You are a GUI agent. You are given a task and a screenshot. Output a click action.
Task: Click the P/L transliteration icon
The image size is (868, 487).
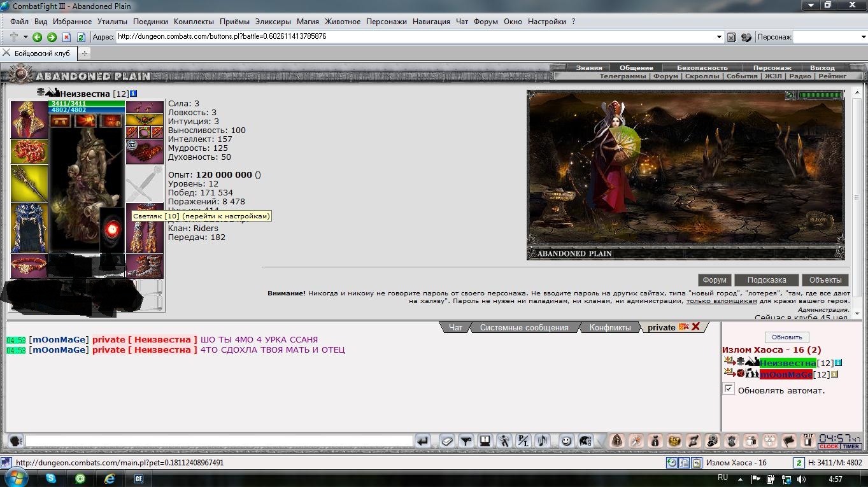[523, 441]
